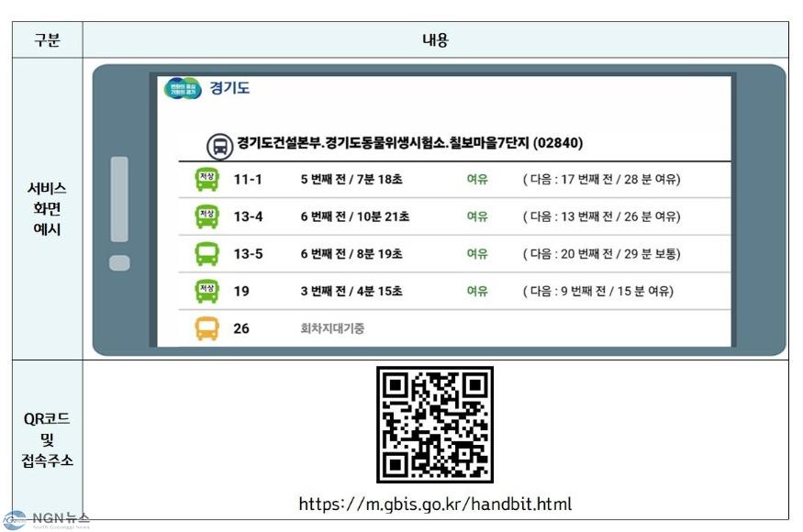803x532 pixels.
Task: Click the 'QR코드 및 접속주소' row label
Action: 47,439
